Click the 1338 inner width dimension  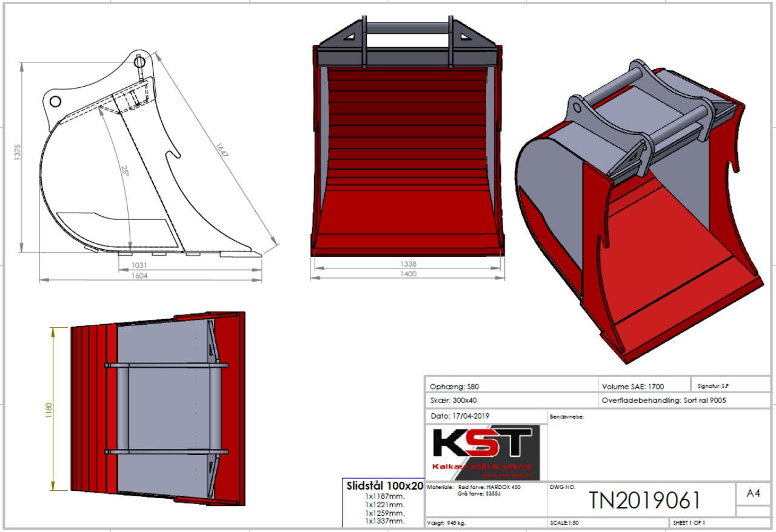408,265
